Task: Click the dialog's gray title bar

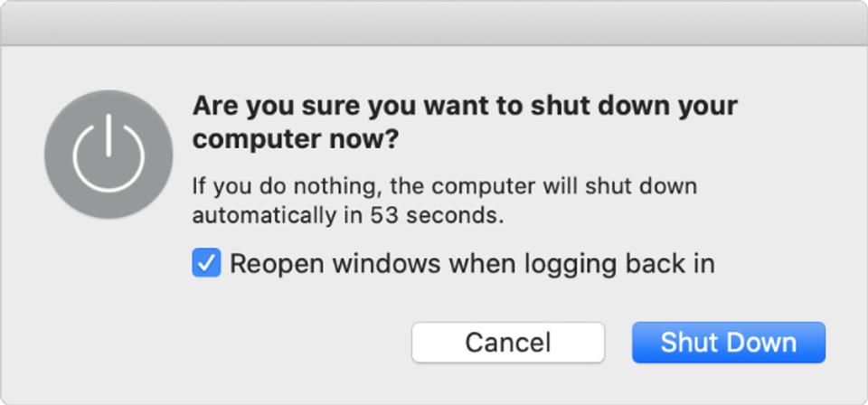Action: click(x=434, y=23)
